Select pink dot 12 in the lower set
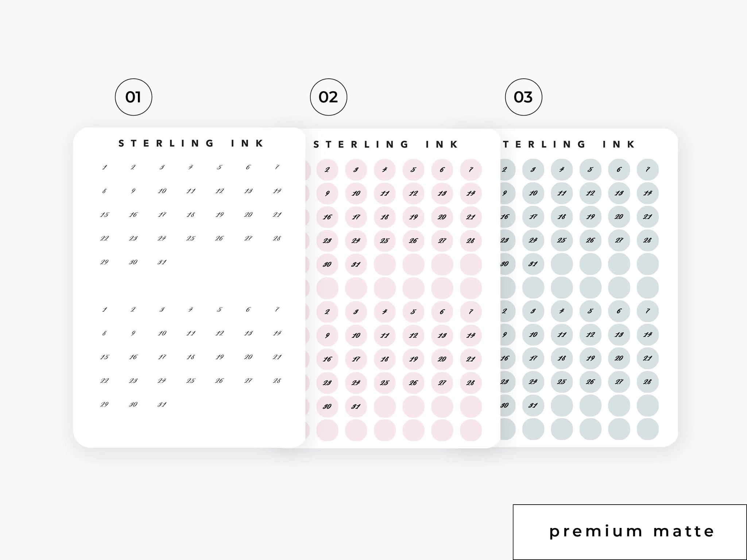 pos(413,335)
